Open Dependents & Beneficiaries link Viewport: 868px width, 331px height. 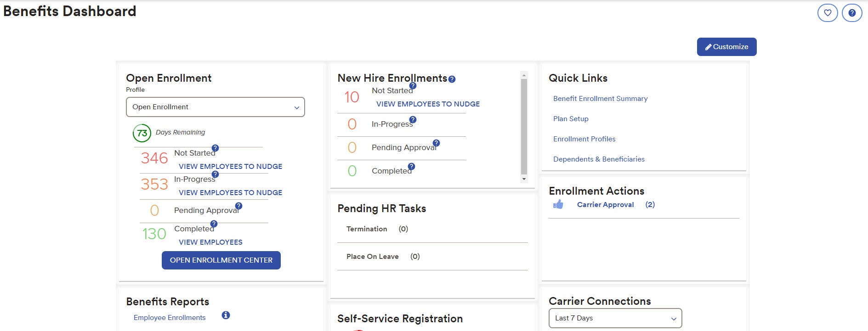[x=599, y=159]
